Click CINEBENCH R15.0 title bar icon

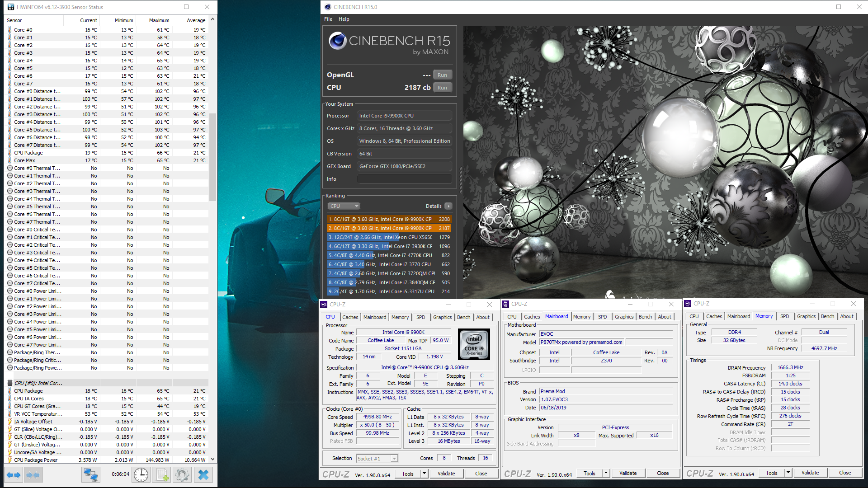[328, 7]
